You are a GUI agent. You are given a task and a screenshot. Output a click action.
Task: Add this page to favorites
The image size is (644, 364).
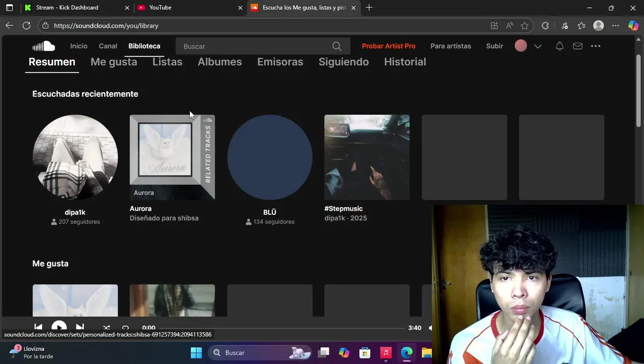tap(525, 25)
